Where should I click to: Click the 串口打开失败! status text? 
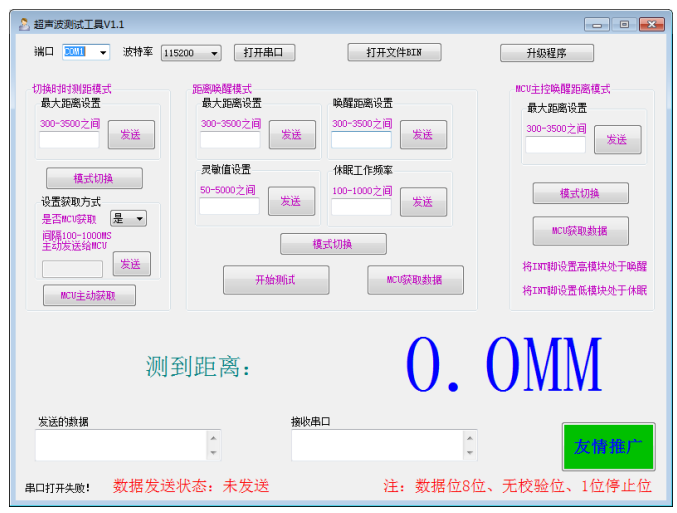click(x=57, y=488)
